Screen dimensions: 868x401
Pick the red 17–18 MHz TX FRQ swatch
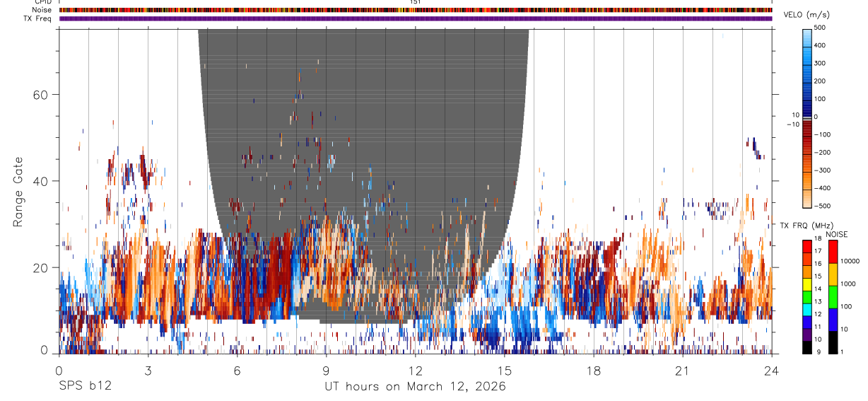point(808,247)
